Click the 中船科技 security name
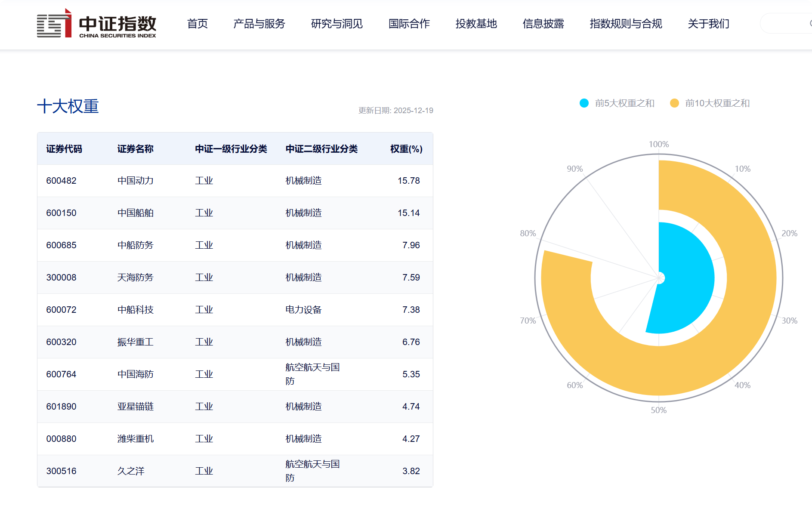The width and height of the screenshot is (812, 512). click(x=136, y=310)
